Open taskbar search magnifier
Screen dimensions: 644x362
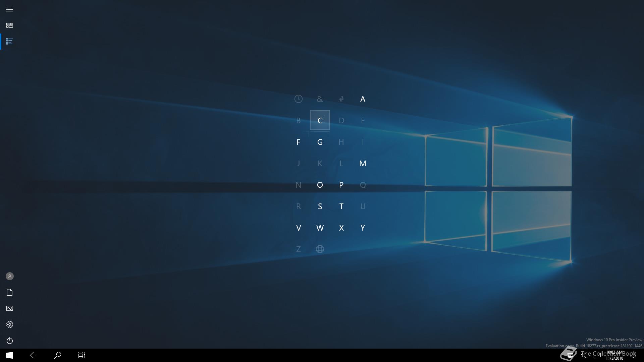58,355
